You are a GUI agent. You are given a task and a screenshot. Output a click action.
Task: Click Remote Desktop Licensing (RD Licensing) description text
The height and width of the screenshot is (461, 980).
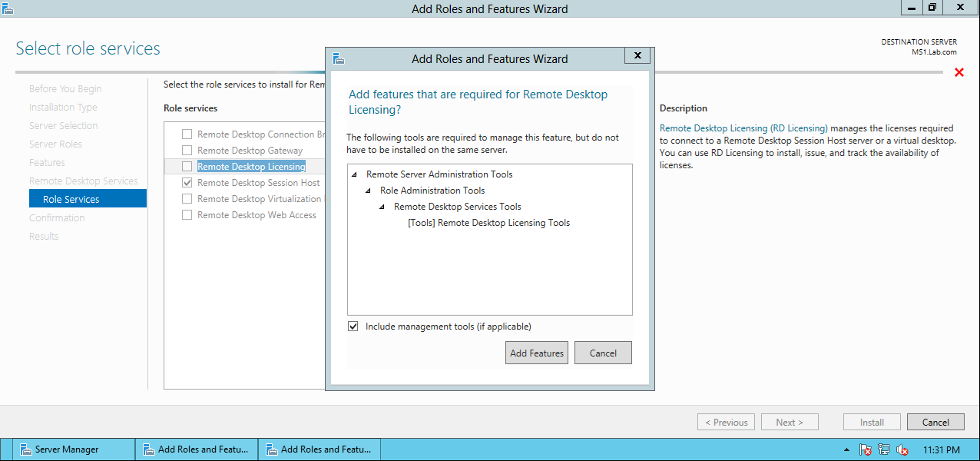743,128
